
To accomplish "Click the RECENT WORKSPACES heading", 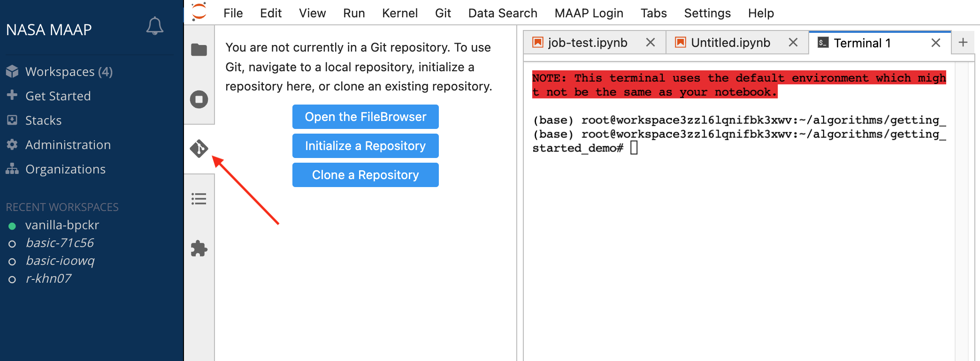I will [x=62, y=207].
